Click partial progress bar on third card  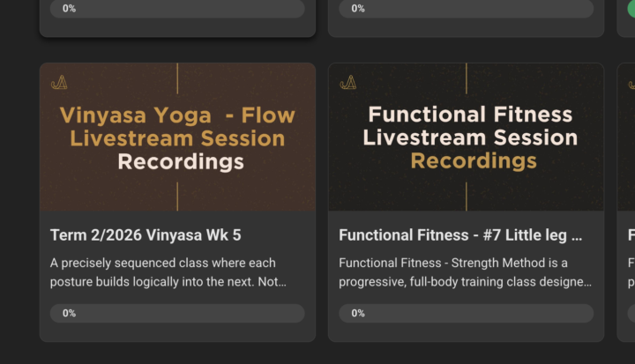pyautogui.click(x=631, y=314)
